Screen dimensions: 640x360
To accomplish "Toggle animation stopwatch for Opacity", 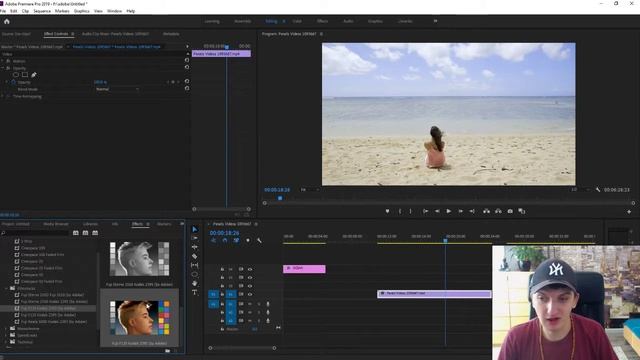I will click(x=13, y=82).
